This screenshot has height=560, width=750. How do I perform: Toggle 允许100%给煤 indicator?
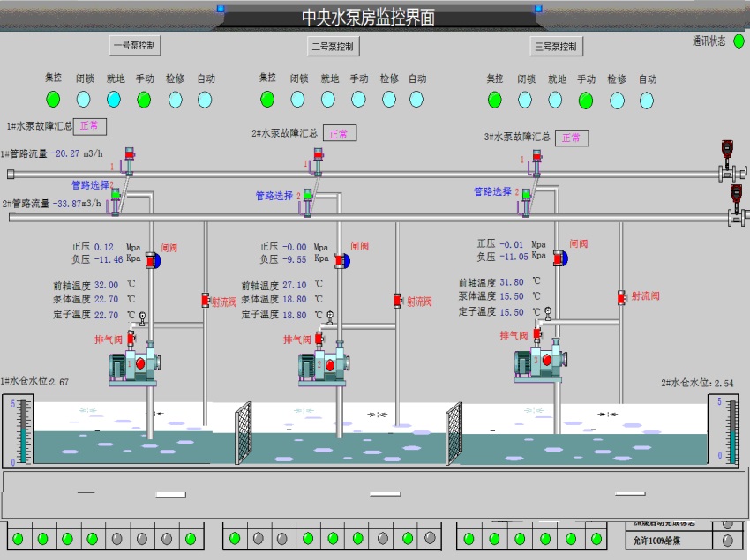point(728,540)
